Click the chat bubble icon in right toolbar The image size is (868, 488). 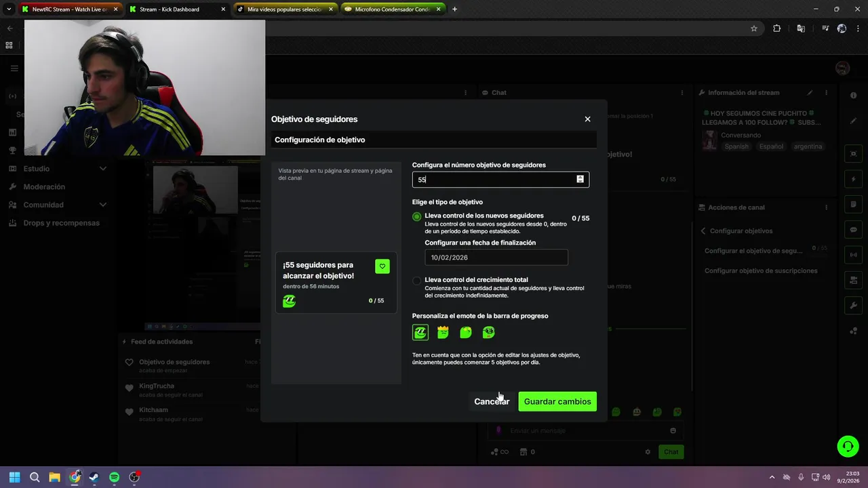point(853,230)
